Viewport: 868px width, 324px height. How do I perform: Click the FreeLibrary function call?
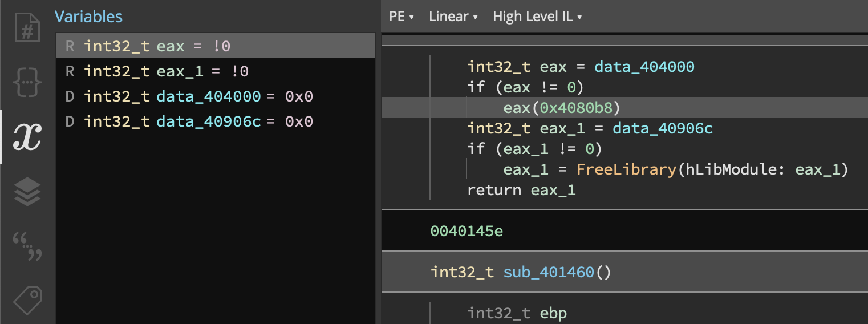[x=626, y=169]
